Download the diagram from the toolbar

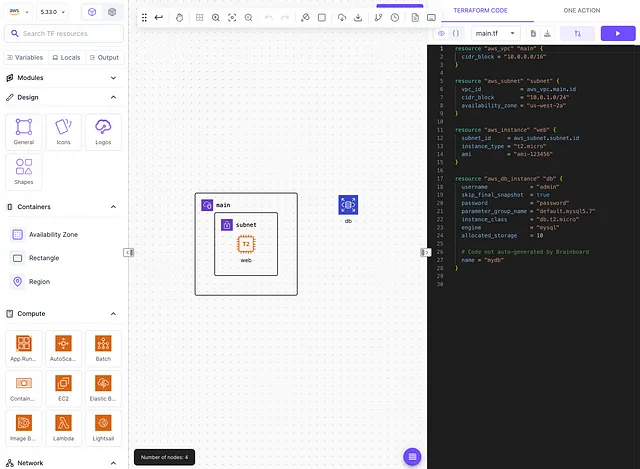(x=358, y=18)
